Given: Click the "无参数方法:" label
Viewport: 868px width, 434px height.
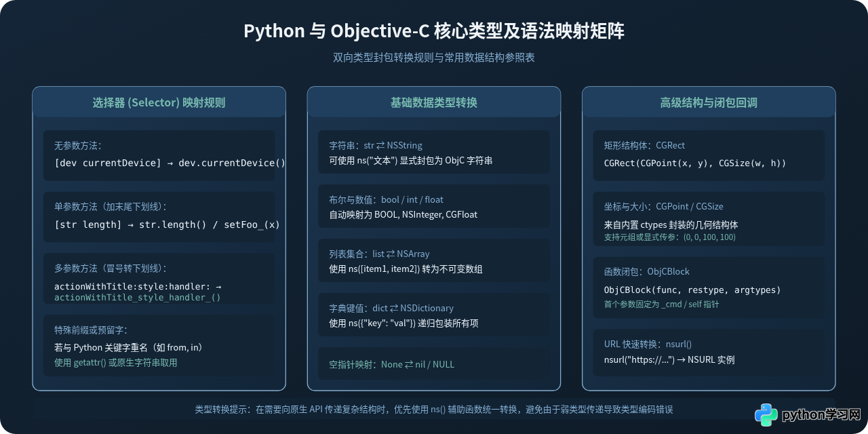Looking at the screenshot, I should tap(78, 146).
